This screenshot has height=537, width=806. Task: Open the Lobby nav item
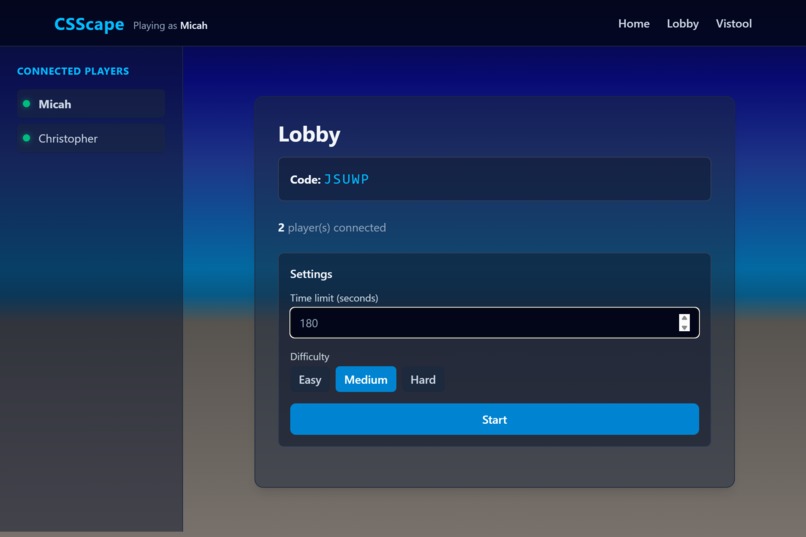tap(682, 24)
